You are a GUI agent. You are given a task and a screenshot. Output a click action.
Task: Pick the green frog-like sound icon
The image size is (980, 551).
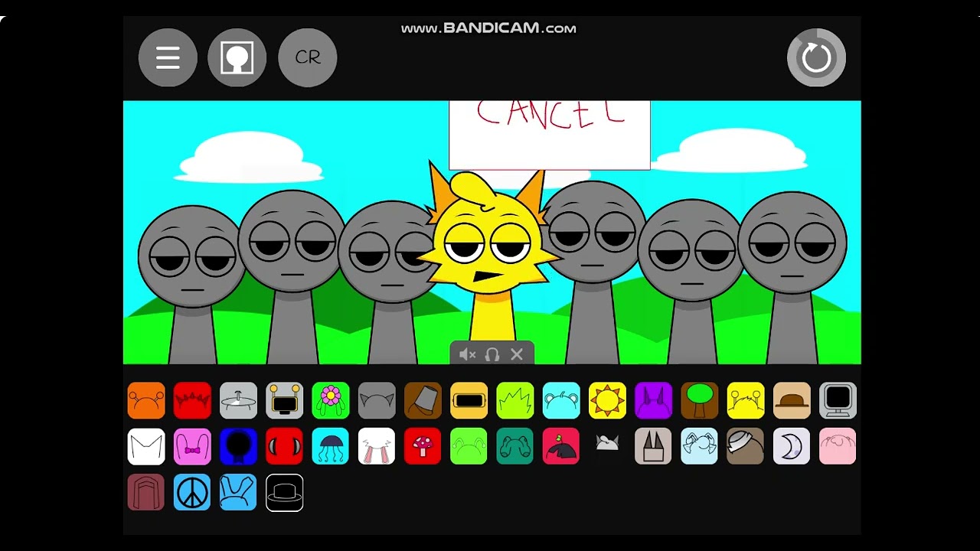(x=469, y=447)
